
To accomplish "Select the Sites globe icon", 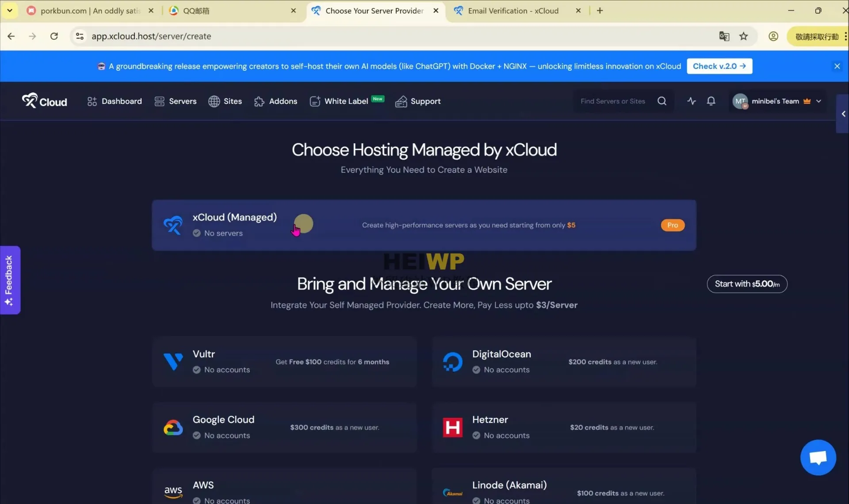I will [x=214, y=101].
